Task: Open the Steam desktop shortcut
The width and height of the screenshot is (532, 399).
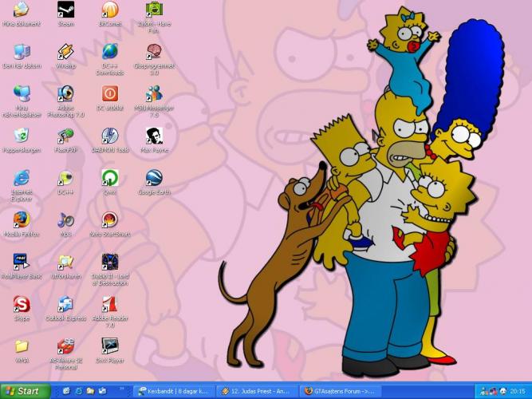Action: (65, 10)
